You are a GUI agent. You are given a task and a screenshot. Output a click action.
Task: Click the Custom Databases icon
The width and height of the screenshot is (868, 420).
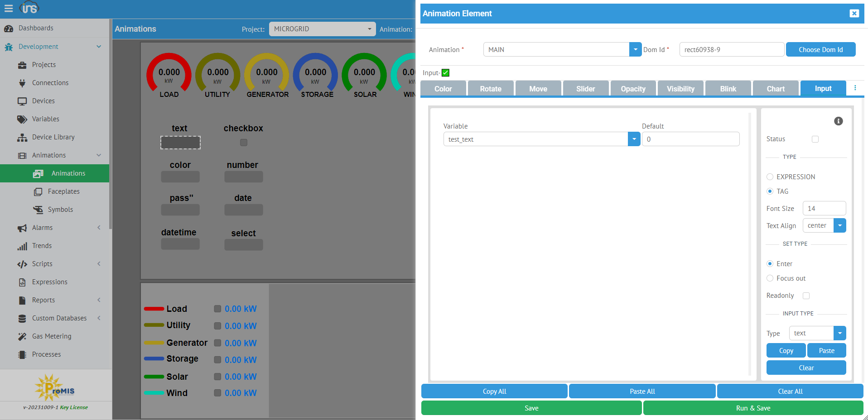[22, 318]
